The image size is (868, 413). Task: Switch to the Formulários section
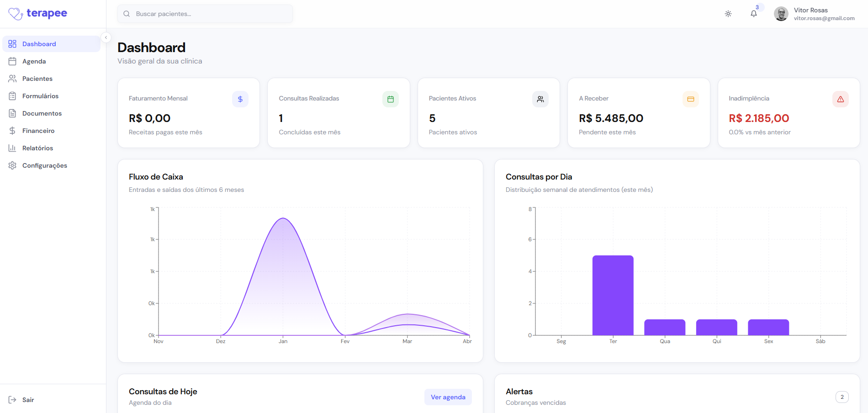point(40,95)
